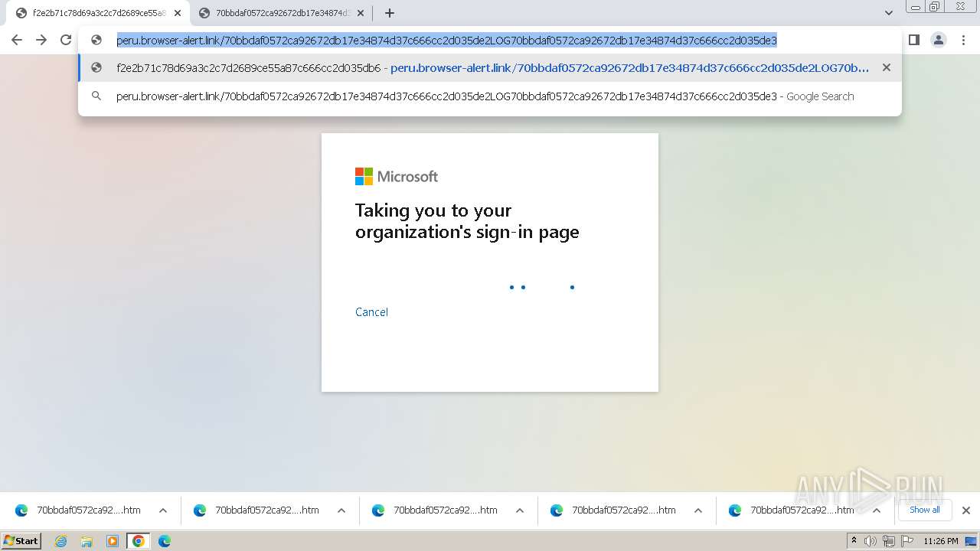The image size is (980, 551).
Task: Open Internet Explorer from the taskbar
Action: click(60, 541)
